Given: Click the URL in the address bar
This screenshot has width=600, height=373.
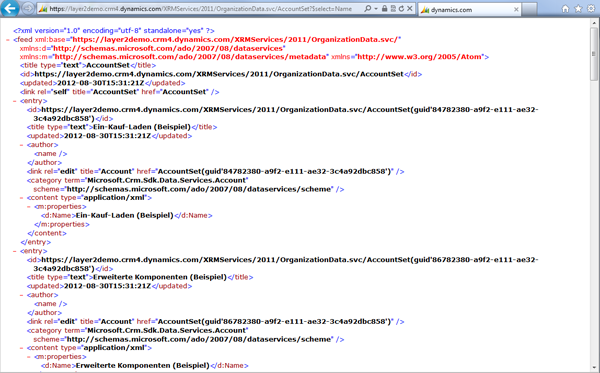Looking at the screenshot, I should tap(201, 9).
